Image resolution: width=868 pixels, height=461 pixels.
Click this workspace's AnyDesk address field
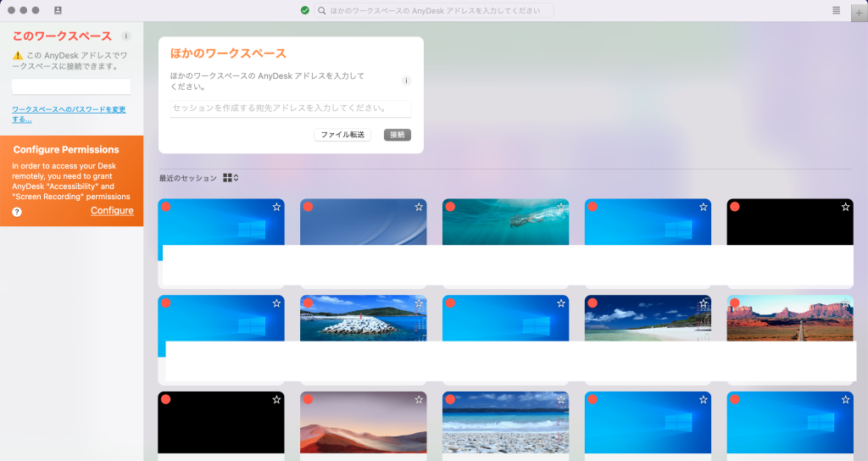point(71,86)
